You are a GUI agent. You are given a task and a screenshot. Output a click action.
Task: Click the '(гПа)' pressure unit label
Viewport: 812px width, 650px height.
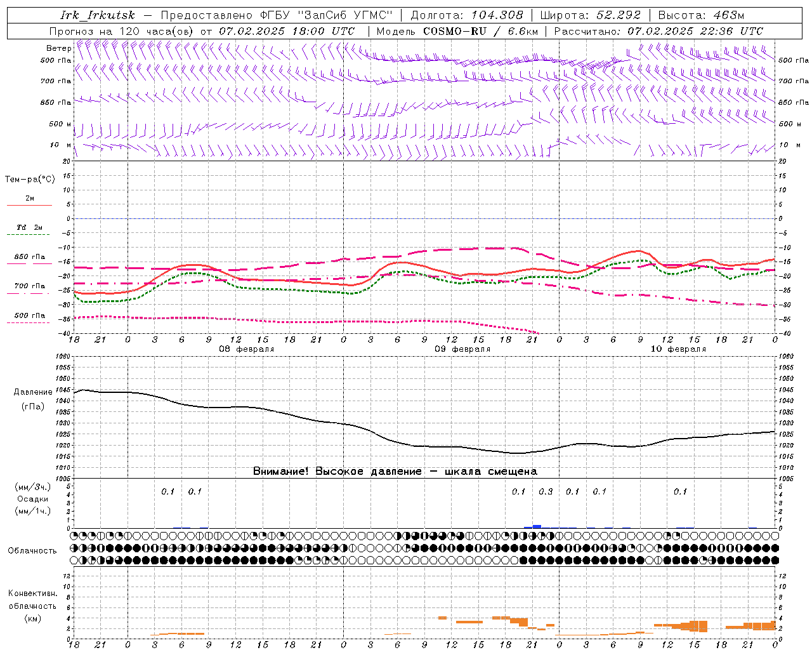pos(33,407)
